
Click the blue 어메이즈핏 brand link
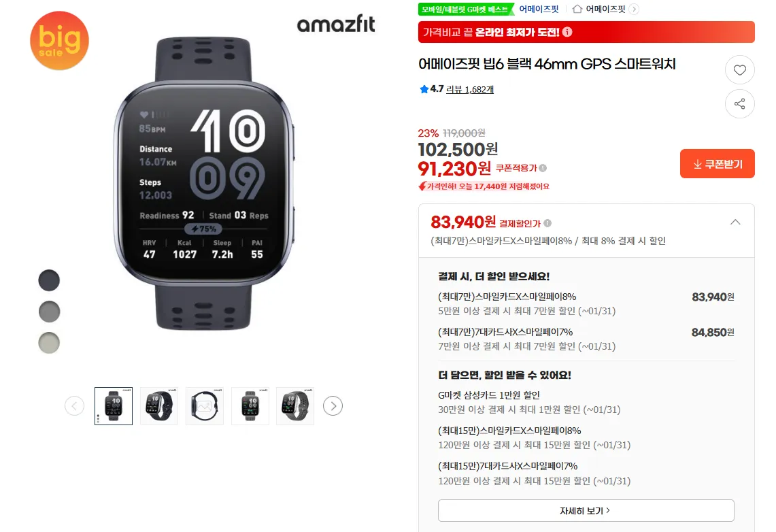point(539,9)
